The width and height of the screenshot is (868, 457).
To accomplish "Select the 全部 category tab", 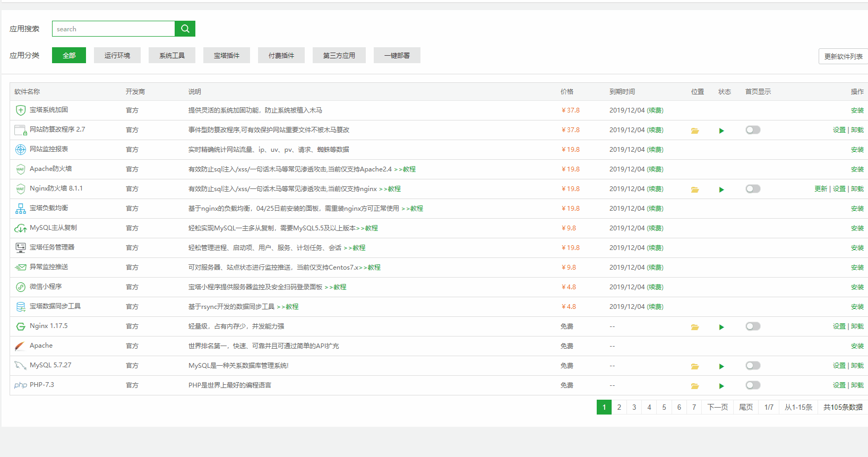I will point(69,55).
